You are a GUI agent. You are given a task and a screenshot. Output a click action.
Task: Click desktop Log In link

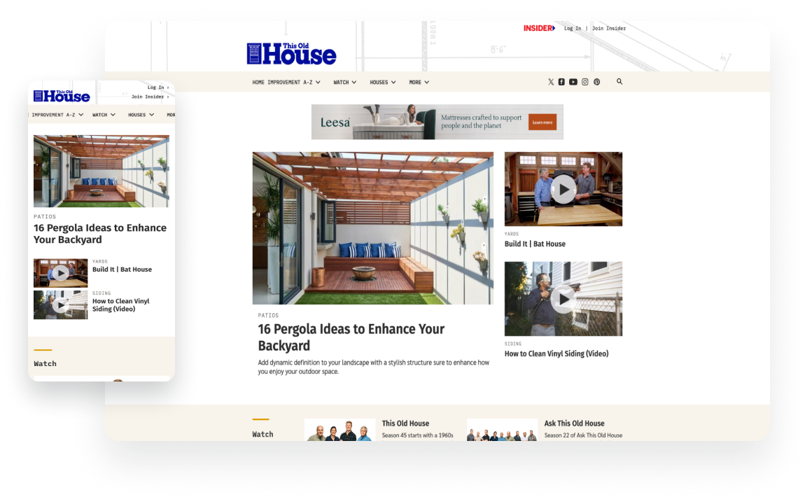coord(573,29)
